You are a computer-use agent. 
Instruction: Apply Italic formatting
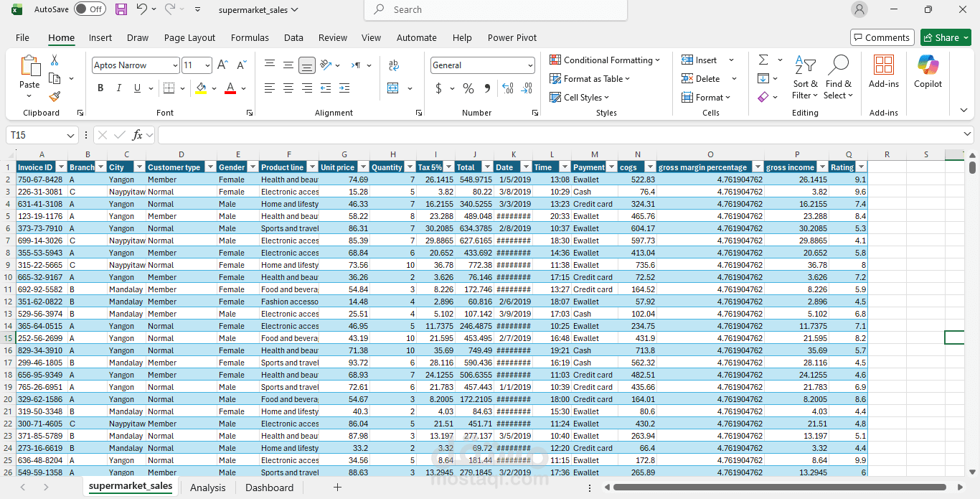point(119,88)
